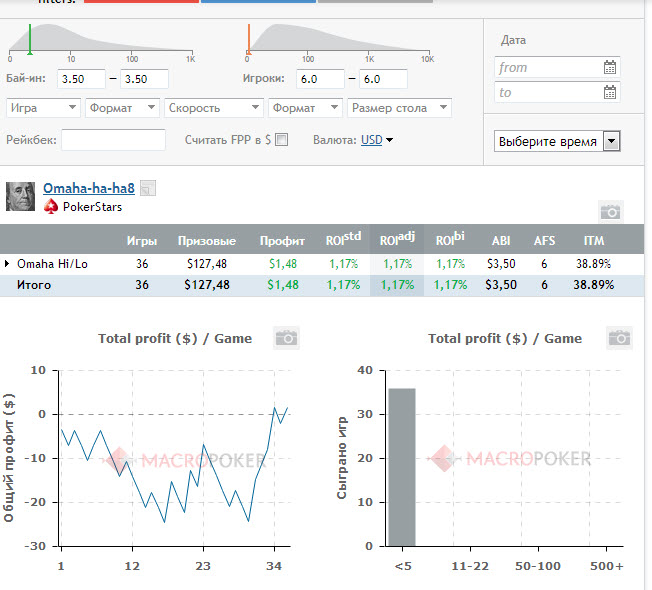Click the PokerStars site name text
Screen dimensions: 652x590
tap(92, 207)
